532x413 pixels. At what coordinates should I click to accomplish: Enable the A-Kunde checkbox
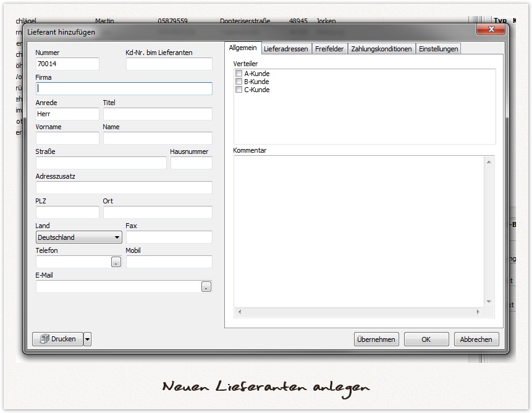[239, 74]
